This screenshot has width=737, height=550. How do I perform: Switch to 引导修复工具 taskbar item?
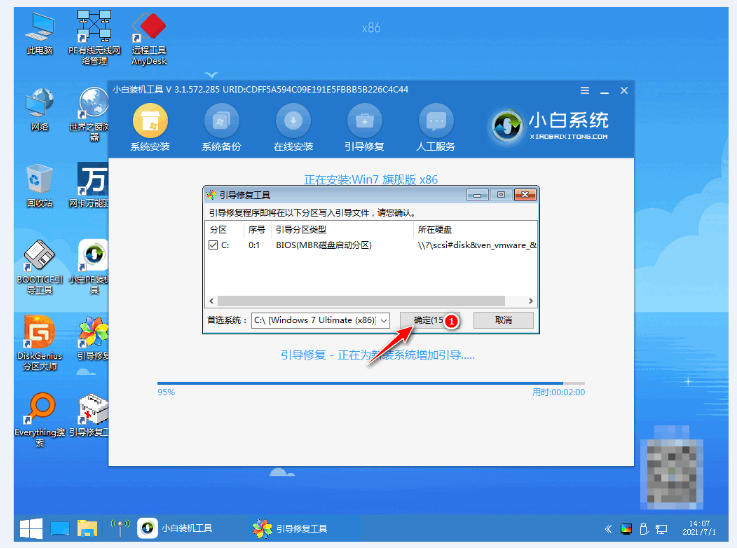point(290,528)
